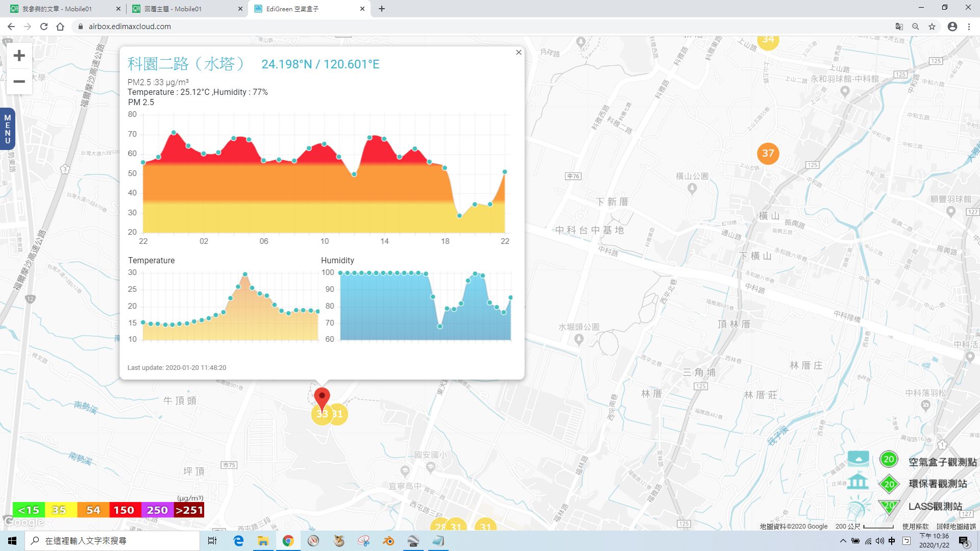Launch Microsoft Edge from taskbar

(x=238, y=541)
